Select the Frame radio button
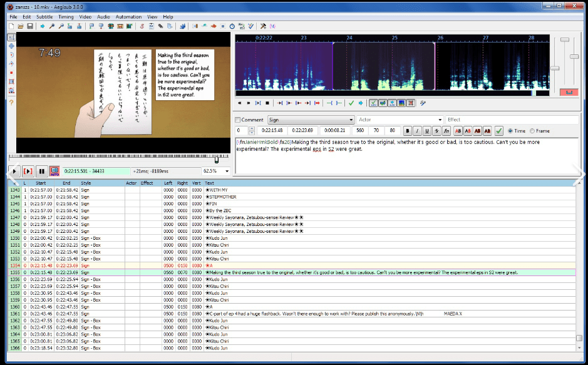 (532, 131)
